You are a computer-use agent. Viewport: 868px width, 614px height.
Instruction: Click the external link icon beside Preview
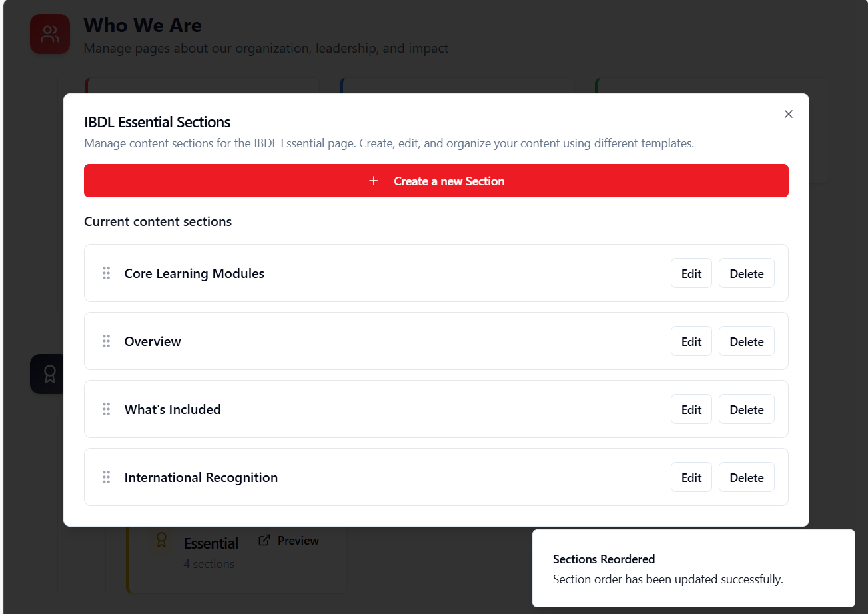pos(264,541)
